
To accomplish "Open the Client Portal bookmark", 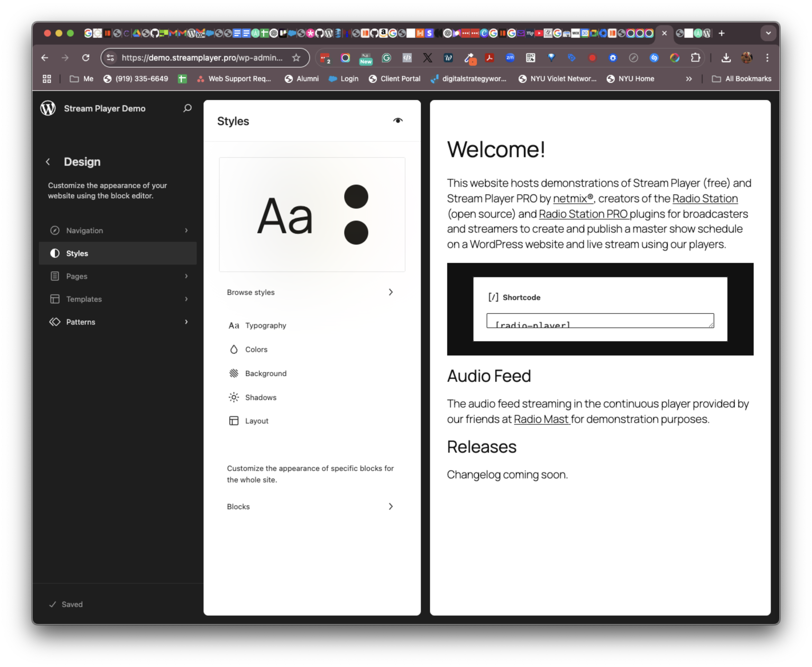I will 395,79.
